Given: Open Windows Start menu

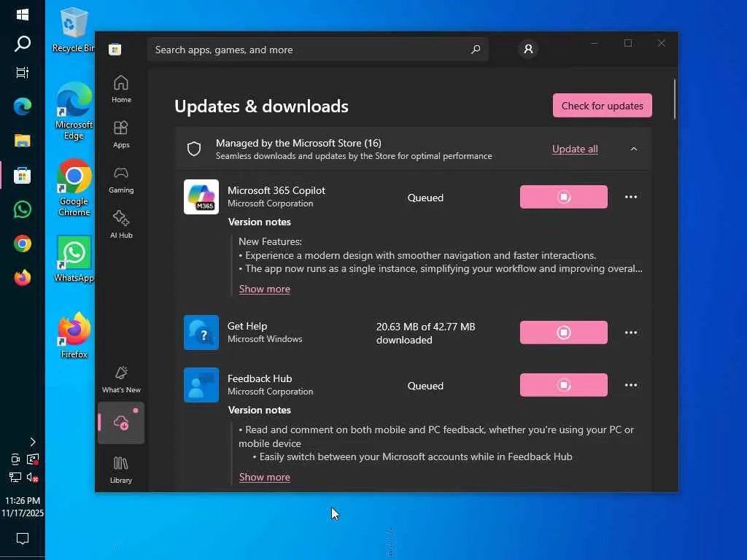Looking at the screenshot, I should [23, 15].
